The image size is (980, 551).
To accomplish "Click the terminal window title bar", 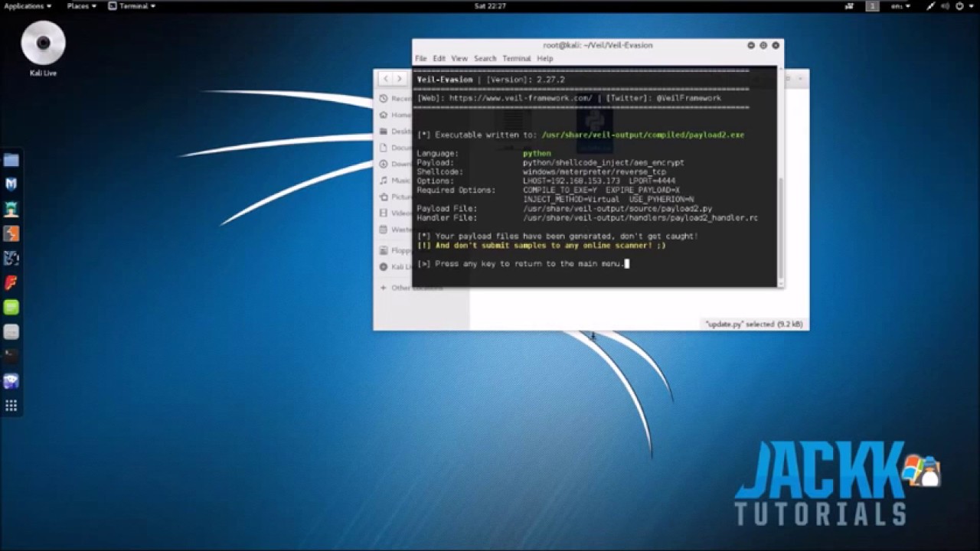I will (598, 45).
